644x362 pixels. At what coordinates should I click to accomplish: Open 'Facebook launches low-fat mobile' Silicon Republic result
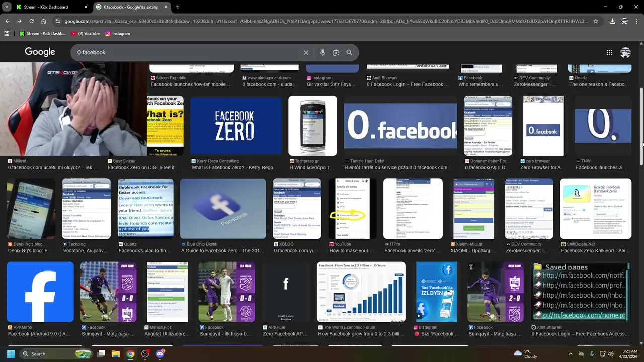coord(191,84)
